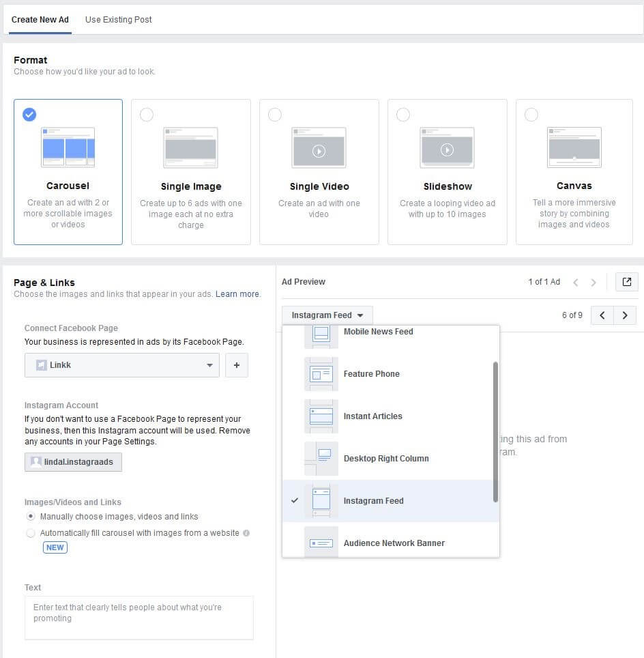
Task: Click the lindal.instagraads Instagram account button
Action: 74,462
